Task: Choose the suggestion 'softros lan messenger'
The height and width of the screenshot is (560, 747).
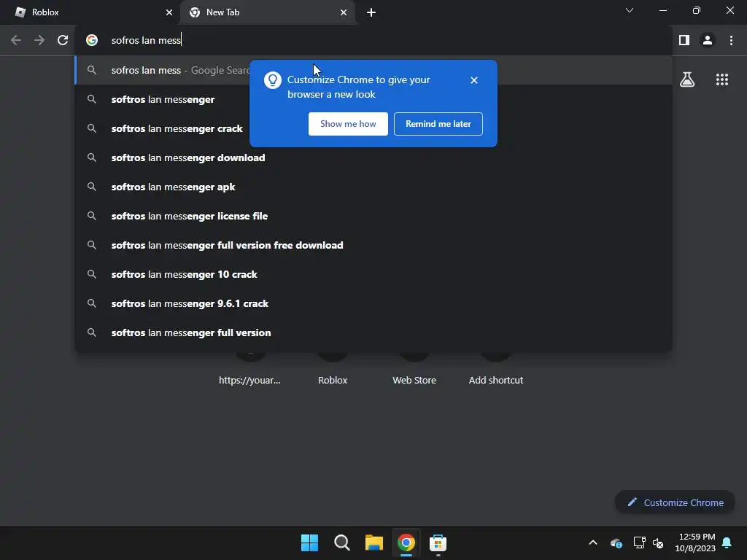Action: (x=373, y=99)
